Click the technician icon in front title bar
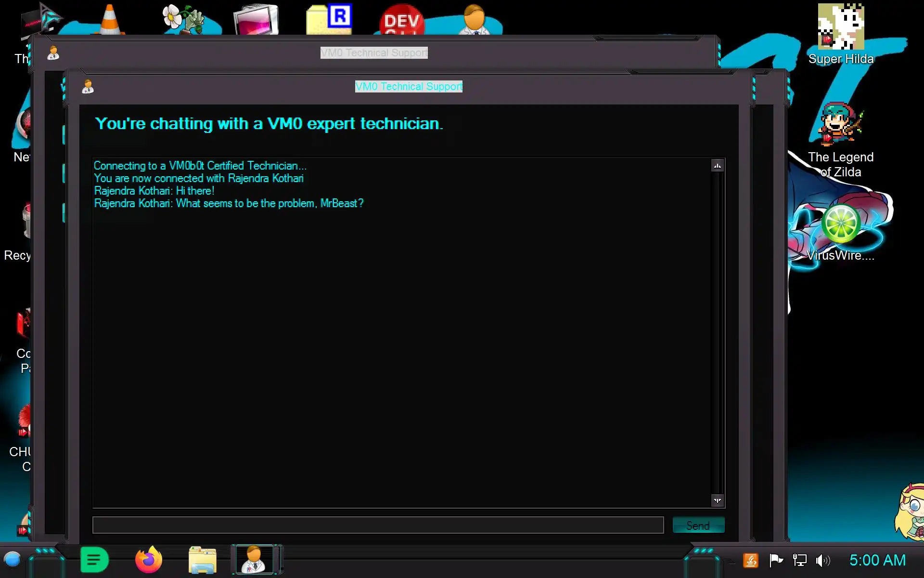 (88, 87)
